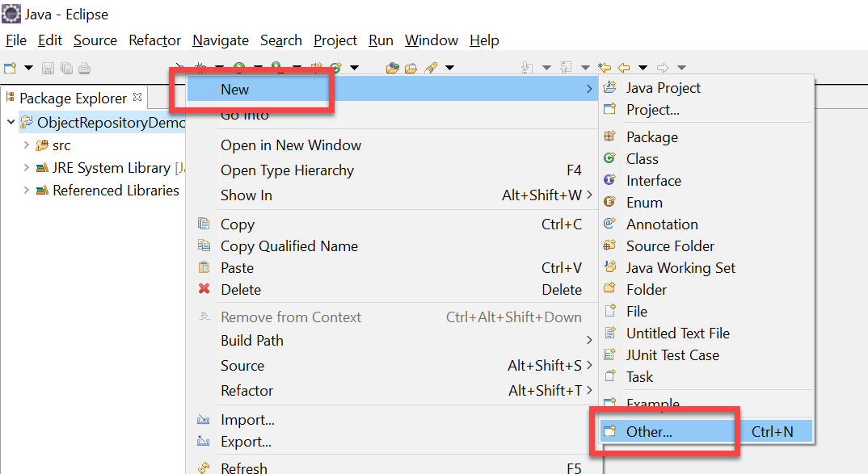
Task: Open the Window menu in menu bar
Action: [x=431, y=40]
